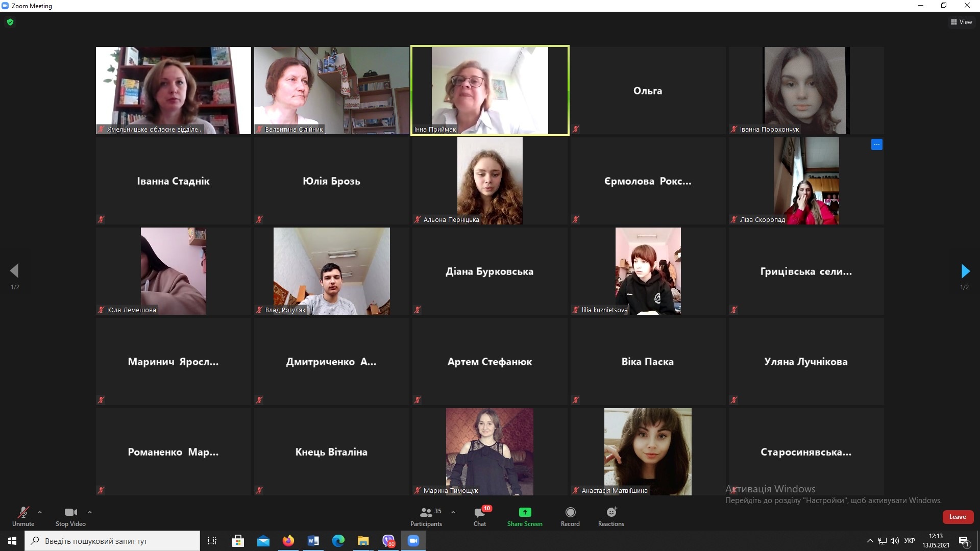Leave the meeting
The height and width of the screenshot is (551, 980).
tap(957, 517)
